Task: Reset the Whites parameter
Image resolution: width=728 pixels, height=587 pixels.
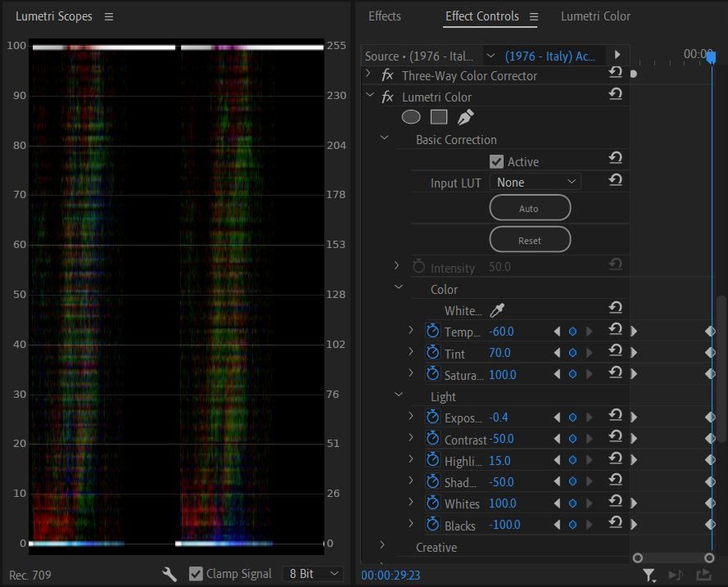Action: coord(616,501)
